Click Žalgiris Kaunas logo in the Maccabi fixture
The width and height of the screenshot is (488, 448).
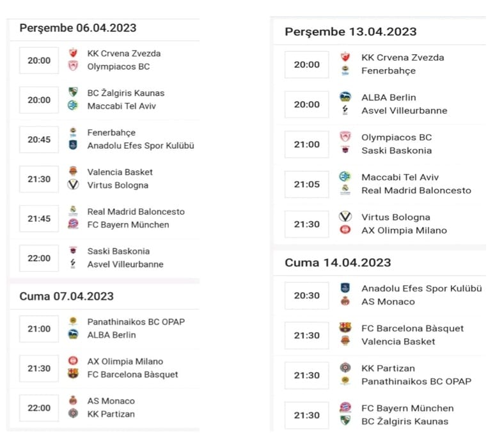pos(73,93)
